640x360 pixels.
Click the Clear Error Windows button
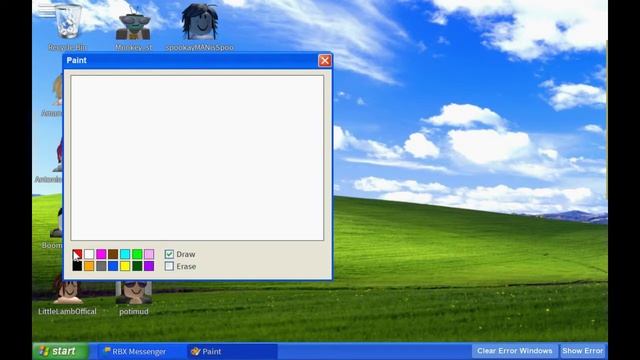514,351
